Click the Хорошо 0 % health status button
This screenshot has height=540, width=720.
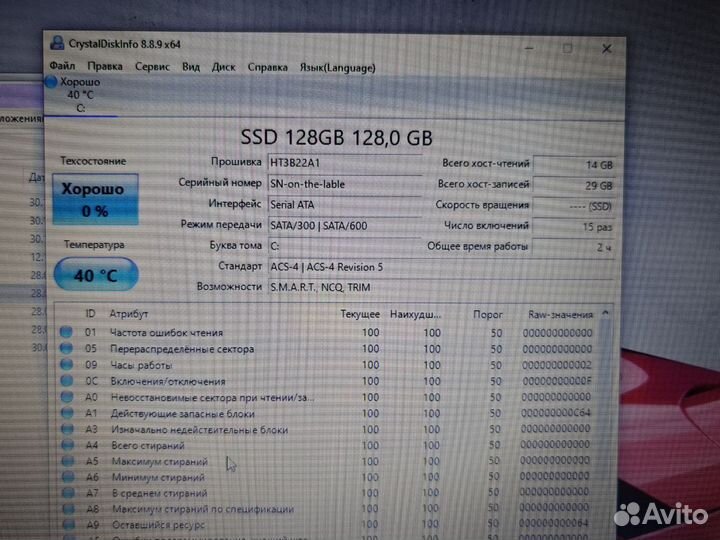pyautogui.click(x=96, y=199)
